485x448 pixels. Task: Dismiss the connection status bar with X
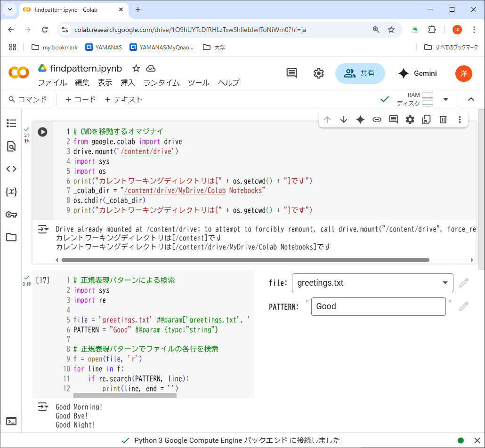[x=477, y=440]
